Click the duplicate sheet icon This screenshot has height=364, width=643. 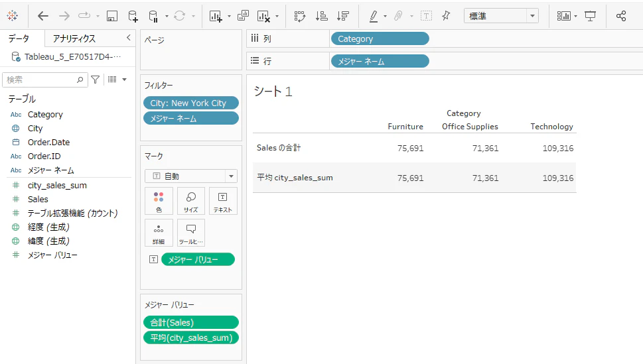[x=243, y=16]
